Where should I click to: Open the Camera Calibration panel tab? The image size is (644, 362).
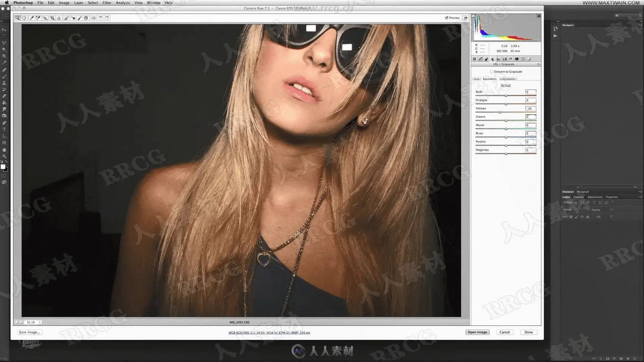(x=517, y=59)
